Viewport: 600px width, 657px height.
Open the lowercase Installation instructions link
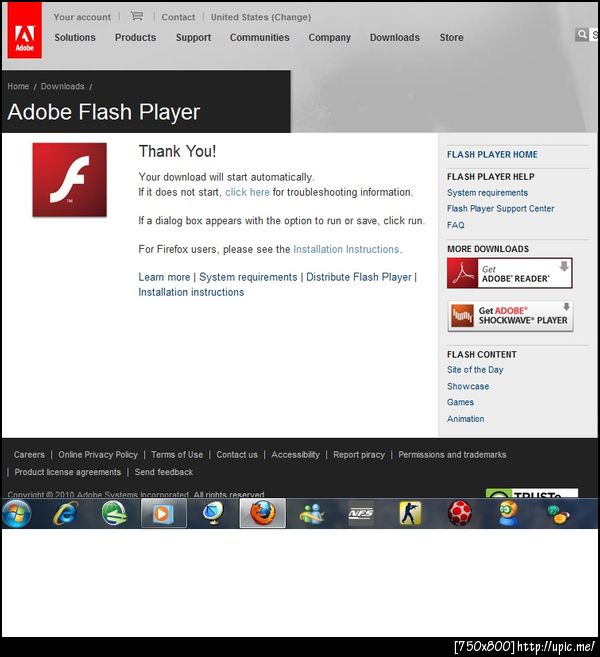[x=191, y=292]
